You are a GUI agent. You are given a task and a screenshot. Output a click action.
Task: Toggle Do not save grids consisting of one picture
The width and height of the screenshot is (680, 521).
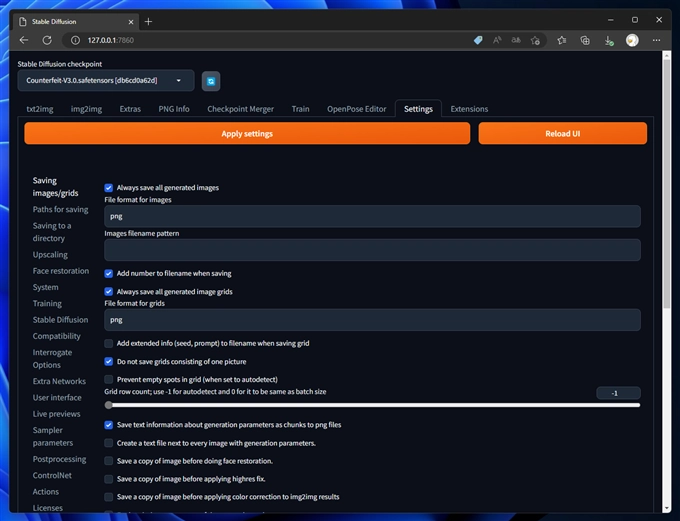[108, 361]
